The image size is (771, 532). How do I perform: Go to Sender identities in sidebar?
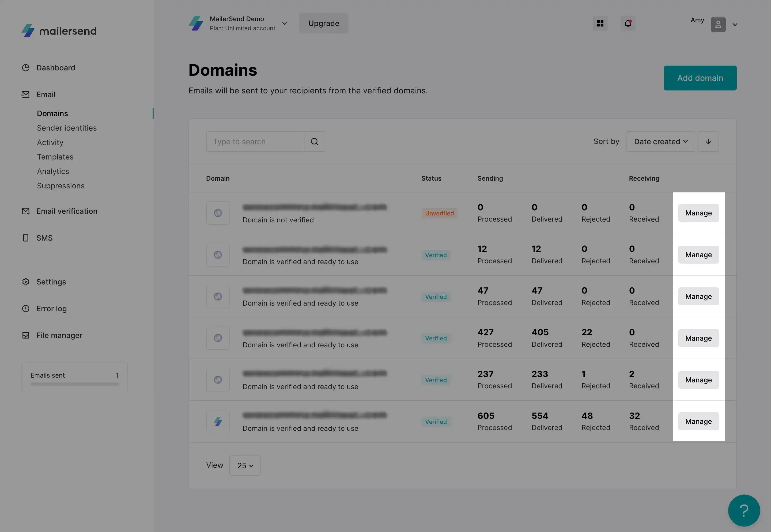tap(67, 128)
